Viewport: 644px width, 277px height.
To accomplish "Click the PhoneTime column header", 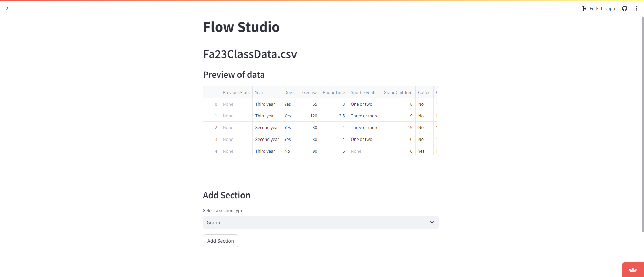I will pyautogui.click(x=334, y=92).
